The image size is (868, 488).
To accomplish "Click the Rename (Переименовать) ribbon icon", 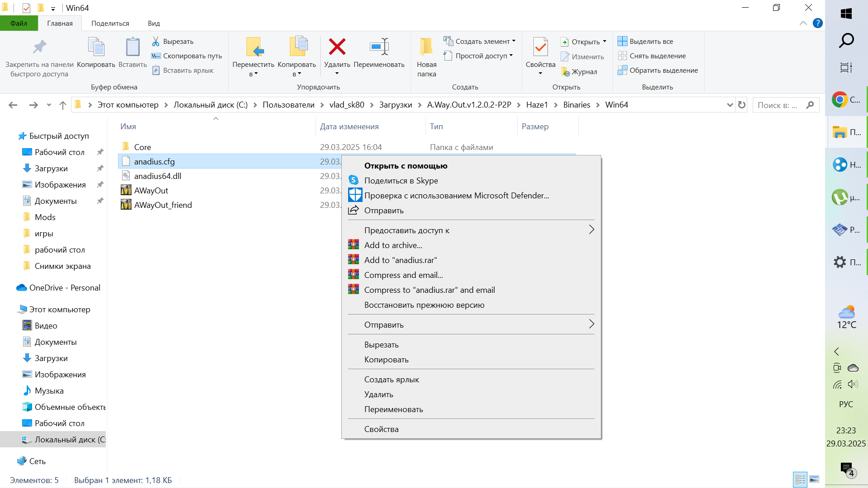I will click(x=379, y=47).
